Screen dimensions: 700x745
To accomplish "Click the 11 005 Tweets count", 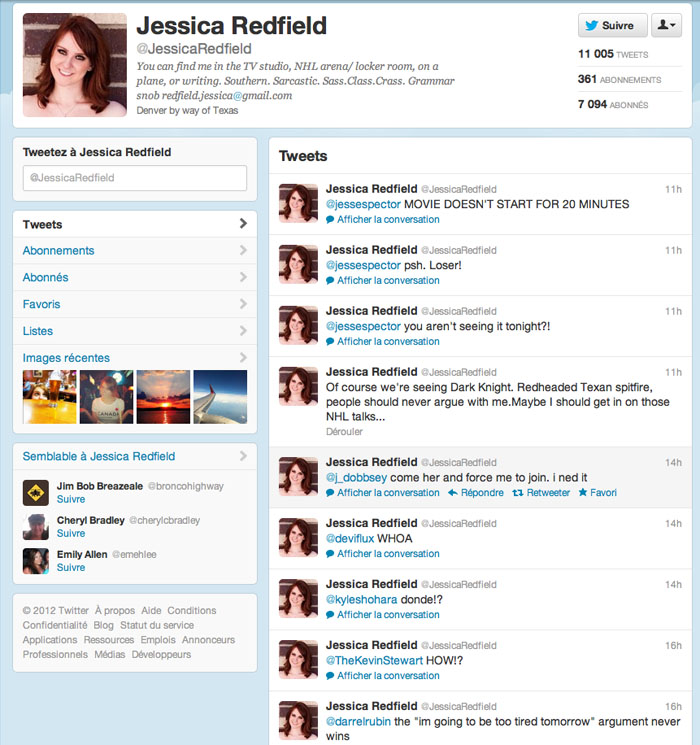I will coord(613,54).
